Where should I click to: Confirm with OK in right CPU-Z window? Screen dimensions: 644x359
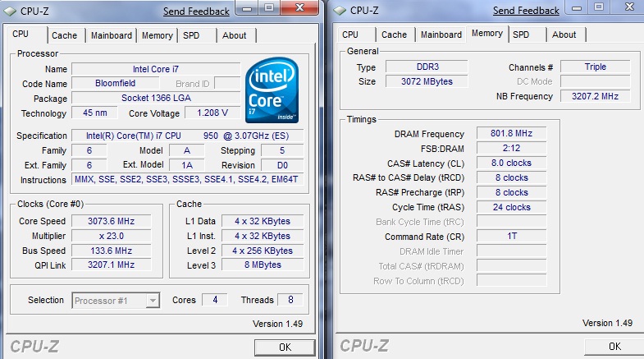[x=614, y=347]
